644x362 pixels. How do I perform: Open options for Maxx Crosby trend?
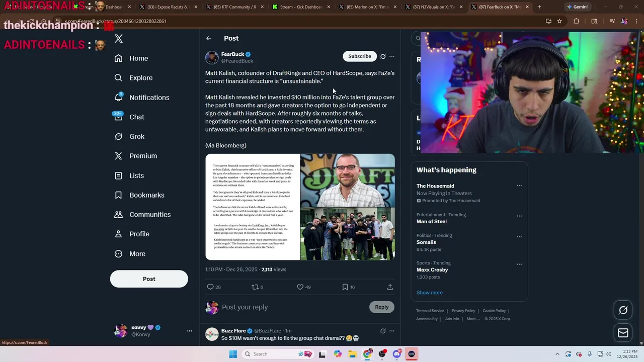click(x=519, y=264)
